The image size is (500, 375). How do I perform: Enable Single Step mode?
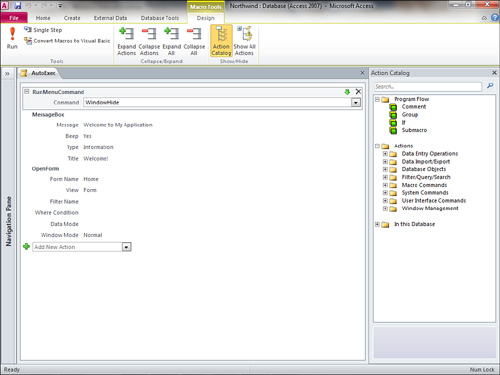(43, 30)
